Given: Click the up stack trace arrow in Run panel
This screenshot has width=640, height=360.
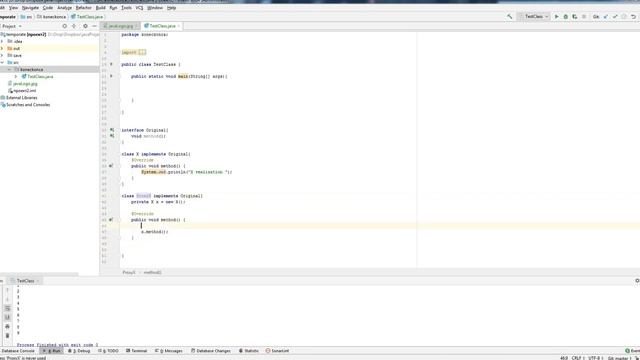Looking at the screenshot, I should point(7,290).
